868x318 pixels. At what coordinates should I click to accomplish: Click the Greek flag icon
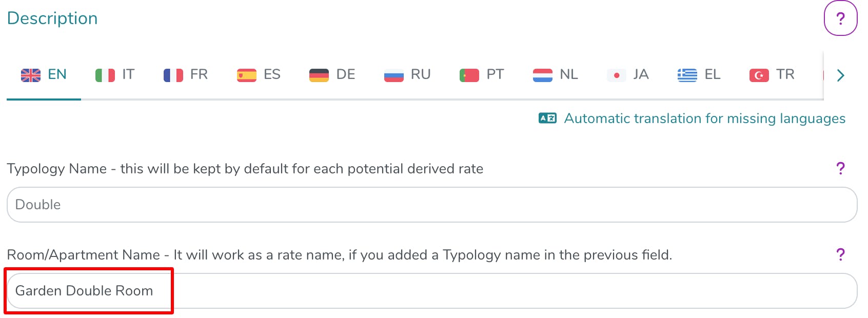687,75
